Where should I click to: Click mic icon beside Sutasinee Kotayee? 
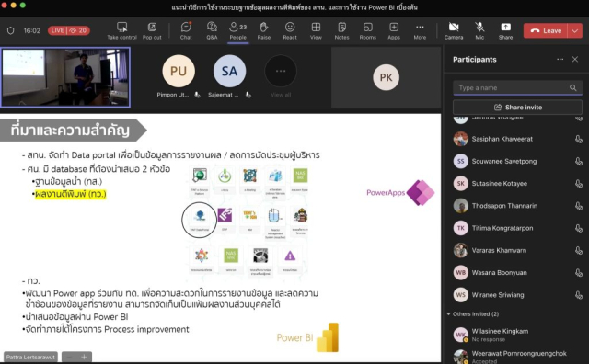tap(579, 184)
